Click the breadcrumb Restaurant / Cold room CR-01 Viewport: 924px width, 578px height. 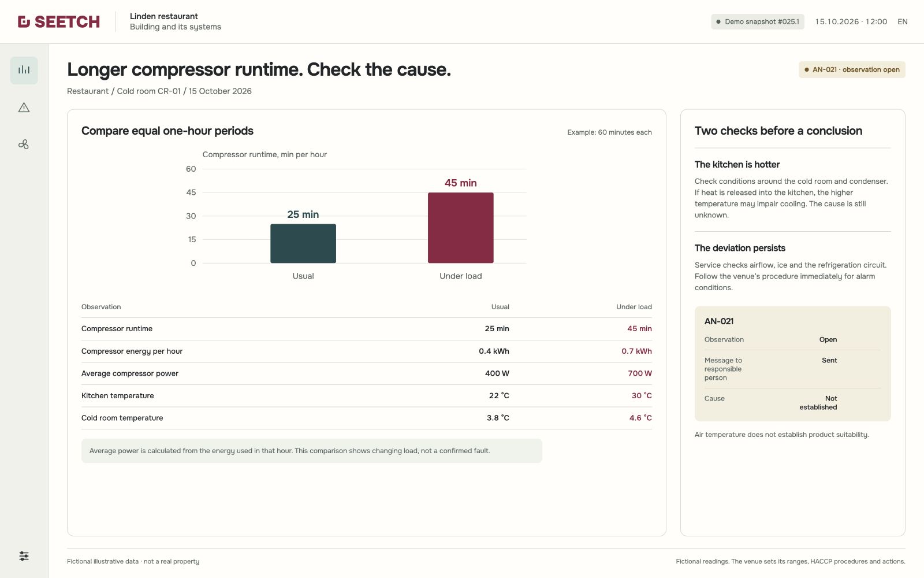[124, 91]
